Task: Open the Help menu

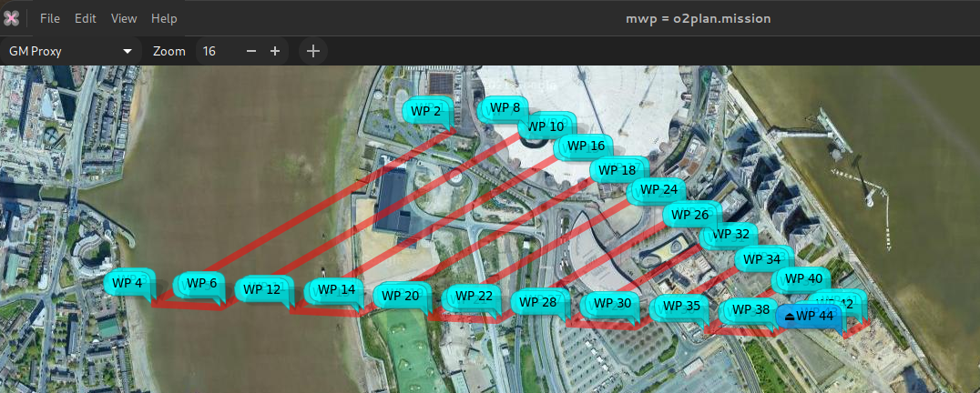Action: pos(164,18)
